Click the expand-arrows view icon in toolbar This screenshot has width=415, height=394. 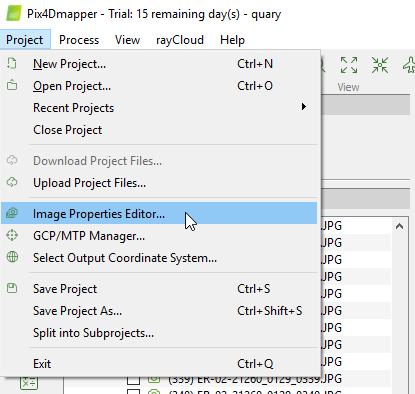pos(349,65)
